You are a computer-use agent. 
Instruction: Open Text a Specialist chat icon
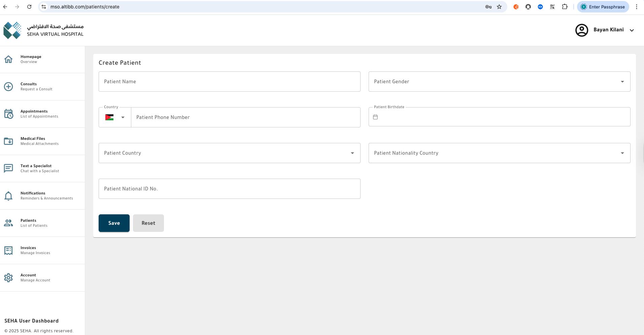click(x=8, y=168)
